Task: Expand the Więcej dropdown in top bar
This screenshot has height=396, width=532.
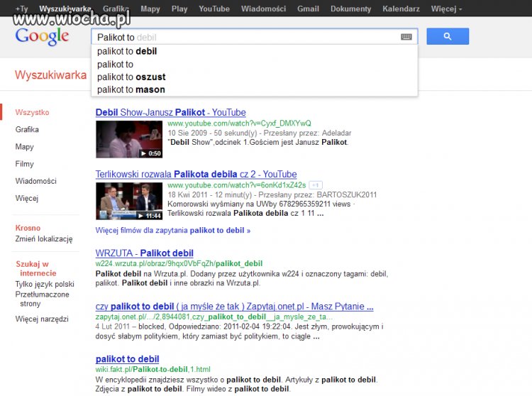Action: click(446, 9)
